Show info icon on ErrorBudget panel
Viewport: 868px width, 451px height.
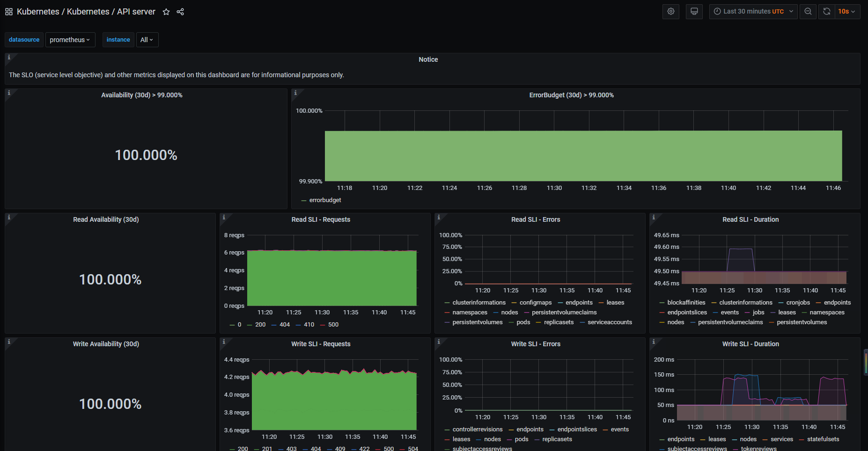295,93
